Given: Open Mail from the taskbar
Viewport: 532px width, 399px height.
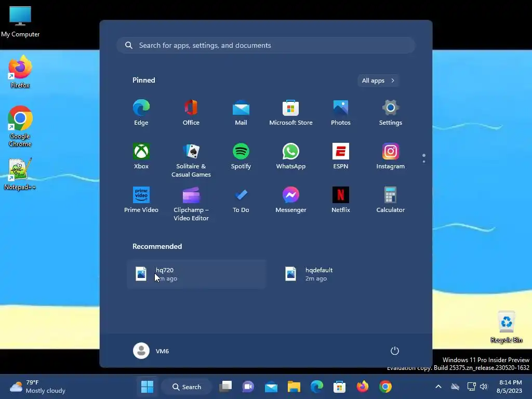Looking at the screenshot, I should coord(271,387).
